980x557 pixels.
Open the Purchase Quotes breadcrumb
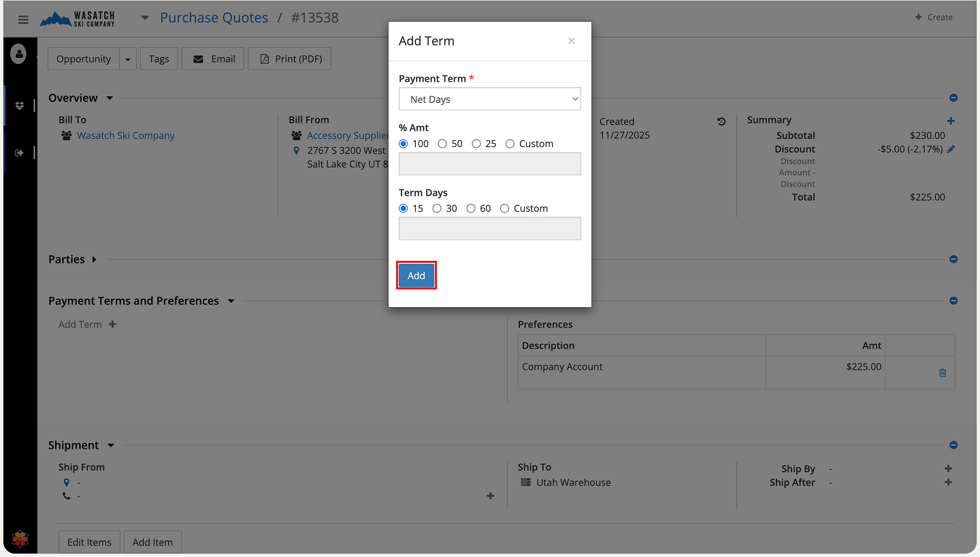(x=214, y=18)
